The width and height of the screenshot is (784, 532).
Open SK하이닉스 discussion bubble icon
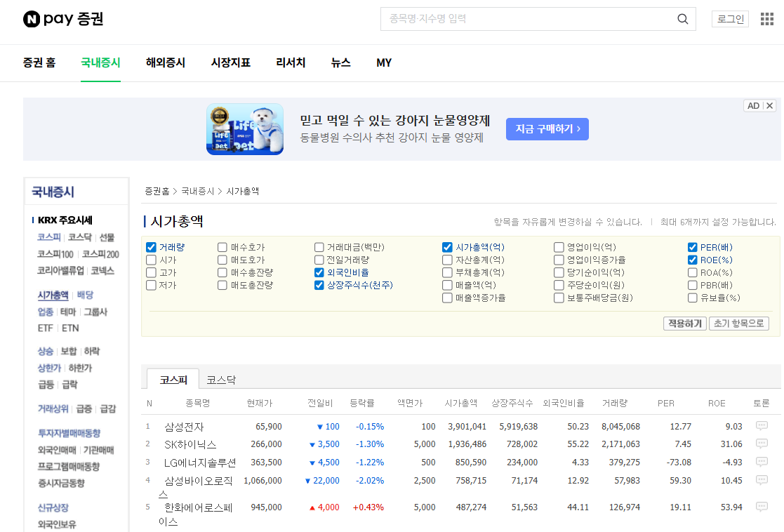[x=762, y=444]
